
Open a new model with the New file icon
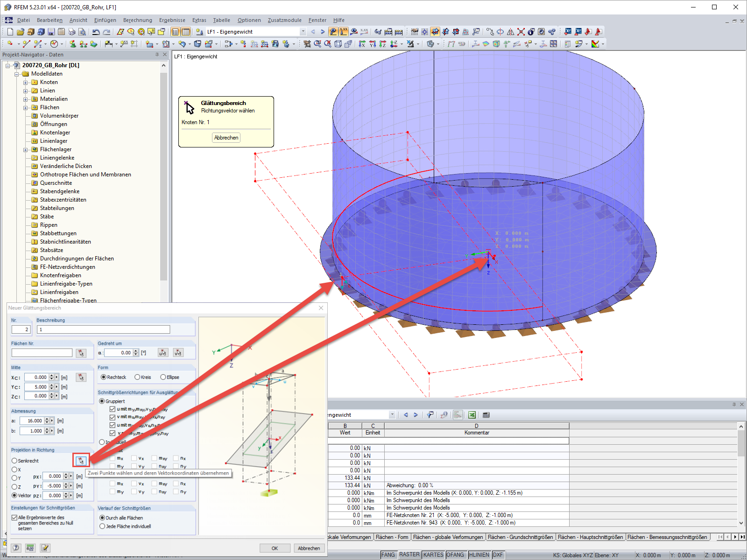click(10, 32)
